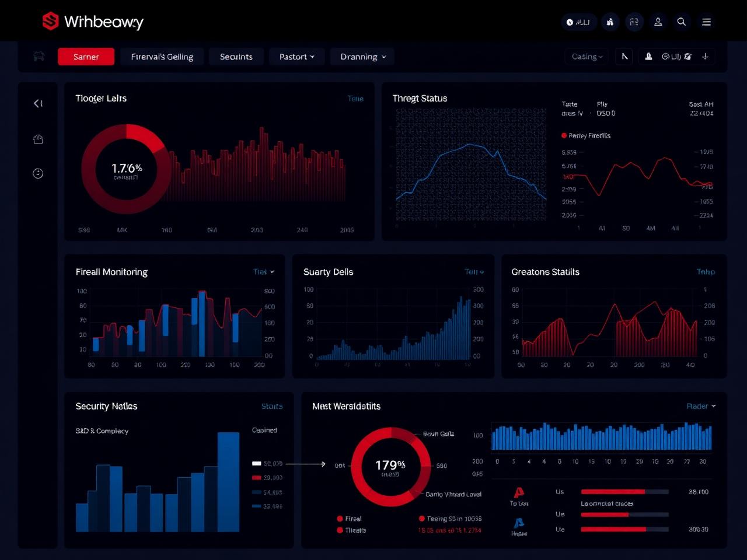Image resolution: width=747 pixels, height=560 pixels.
Task: Click the Tene link in Tlooter Lalıs
Action: pos(355,99)
